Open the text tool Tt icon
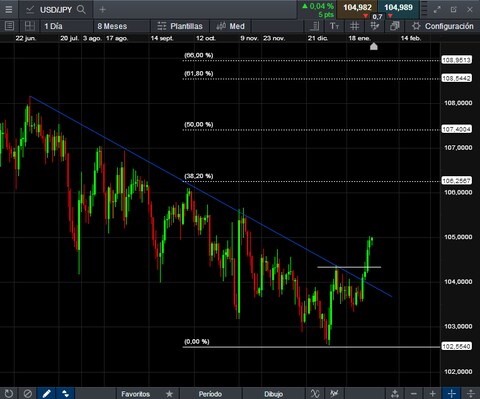Image resolution: width=480 pixels, height=399 pixels. [x=334, y=26]
